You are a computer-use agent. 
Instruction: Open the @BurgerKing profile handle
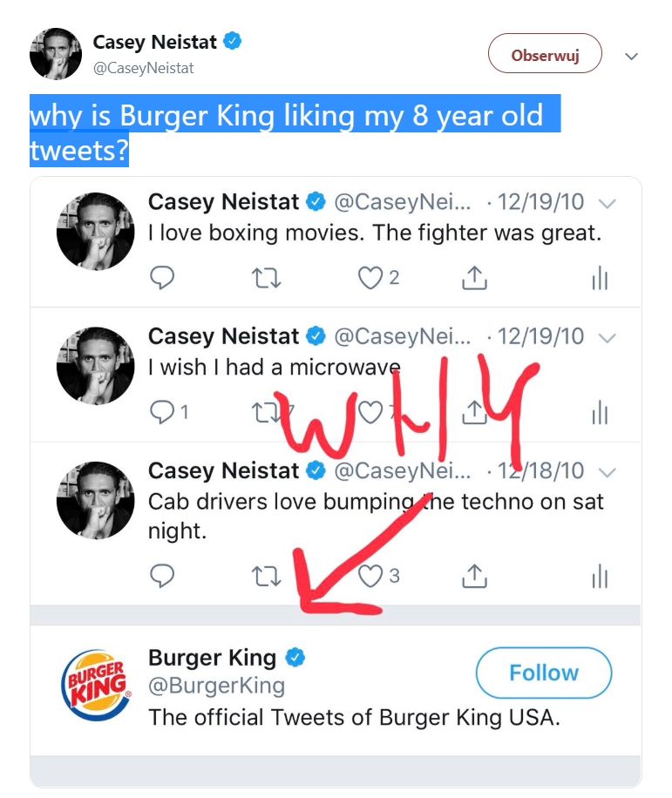click(x=216, y=686)
